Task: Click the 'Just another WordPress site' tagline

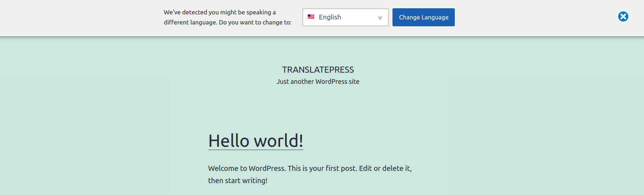Action: tap(318, 82)
